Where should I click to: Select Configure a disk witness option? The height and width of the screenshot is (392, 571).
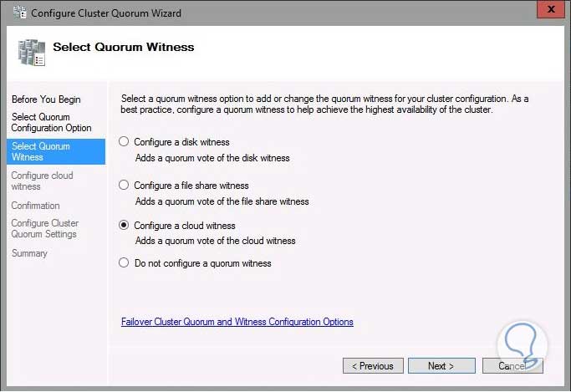pyautogui.click(x=125, y=142)
